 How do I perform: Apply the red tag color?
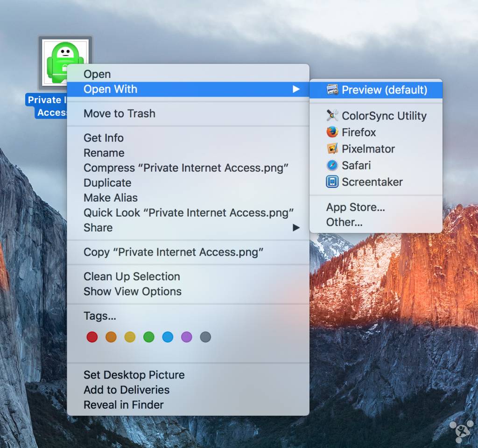(92, 337)
